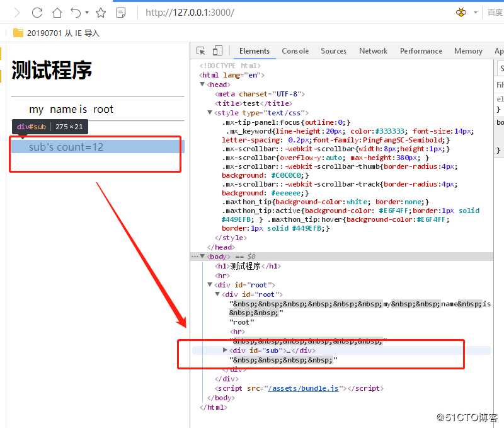Click the undo/restore tab icon

pyautogui.click(x=76, y=13)
